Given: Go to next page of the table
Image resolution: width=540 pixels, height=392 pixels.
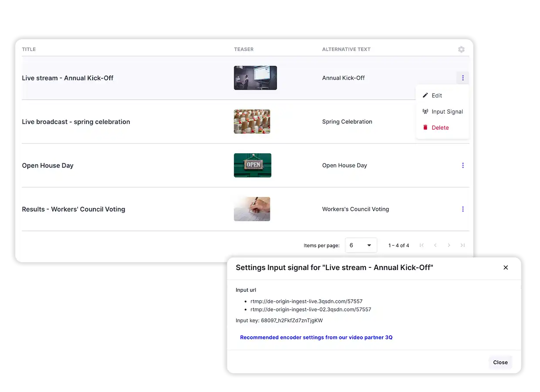Looking at the screenshot, I should click(449, 245).
